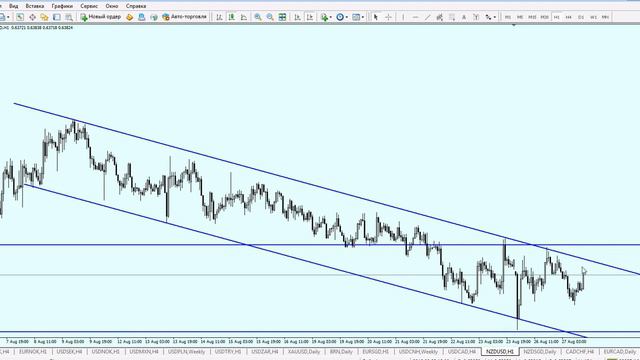Screen dimensions: 640x360
Task: Toggle Авто-торговля auto trading
Action: pyautogui.click(x=184, y=17)
